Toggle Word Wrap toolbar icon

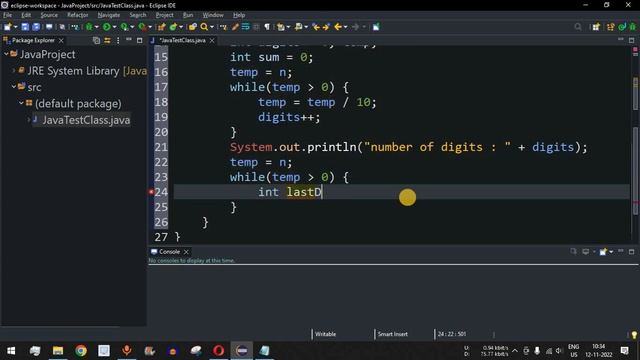click(x=245, y=27)
